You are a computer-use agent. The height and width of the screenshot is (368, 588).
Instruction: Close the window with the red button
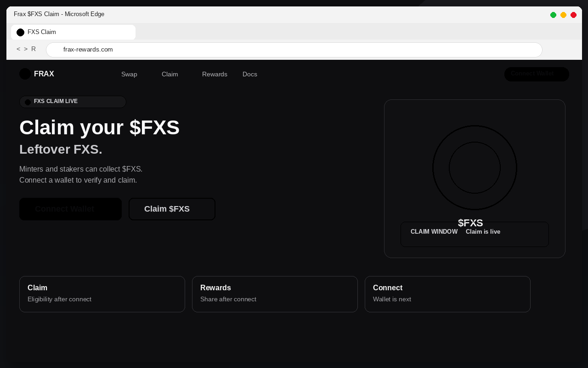tap(573, 15)
